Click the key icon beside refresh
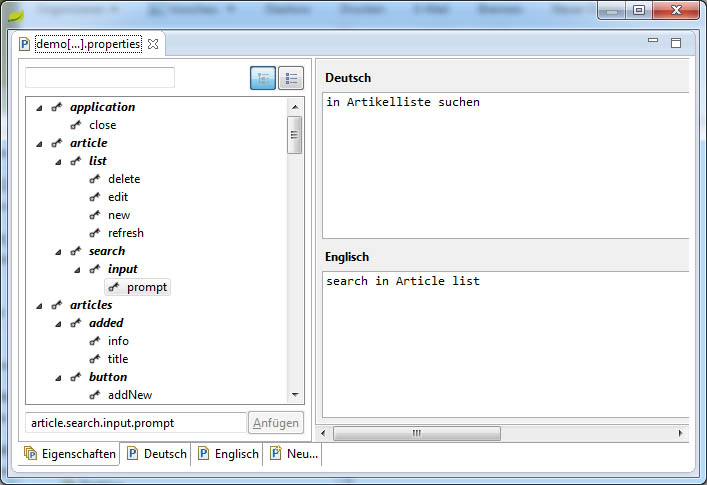This screenshot has height=485, width=707. [95, 233]
